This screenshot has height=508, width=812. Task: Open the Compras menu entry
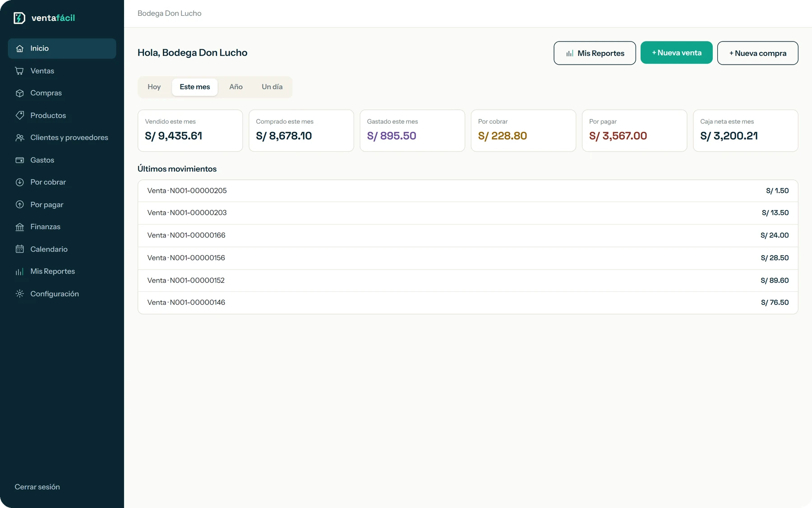[62, 93]
